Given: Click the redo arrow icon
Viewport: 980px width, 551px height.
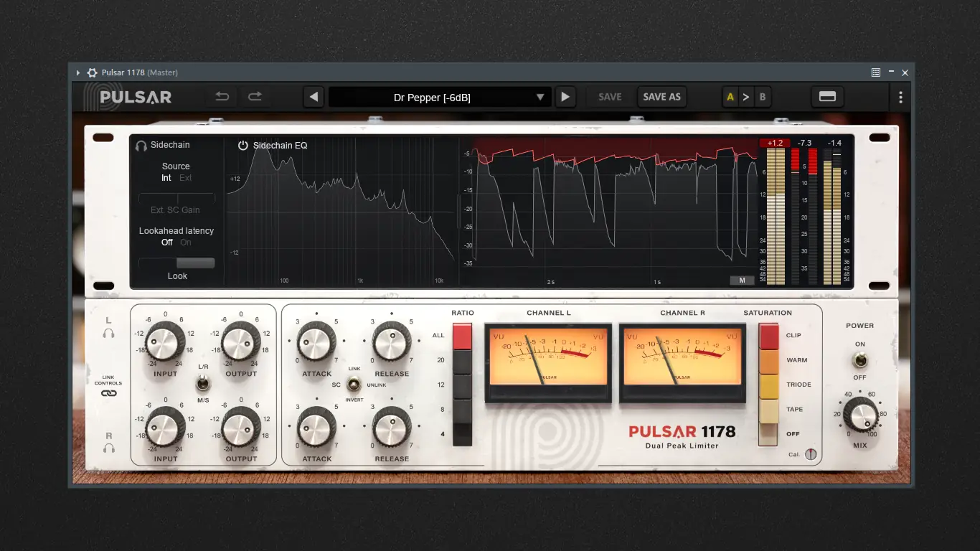Looking at the screenshot, I should pyautogui.click(x=255, y=96).
